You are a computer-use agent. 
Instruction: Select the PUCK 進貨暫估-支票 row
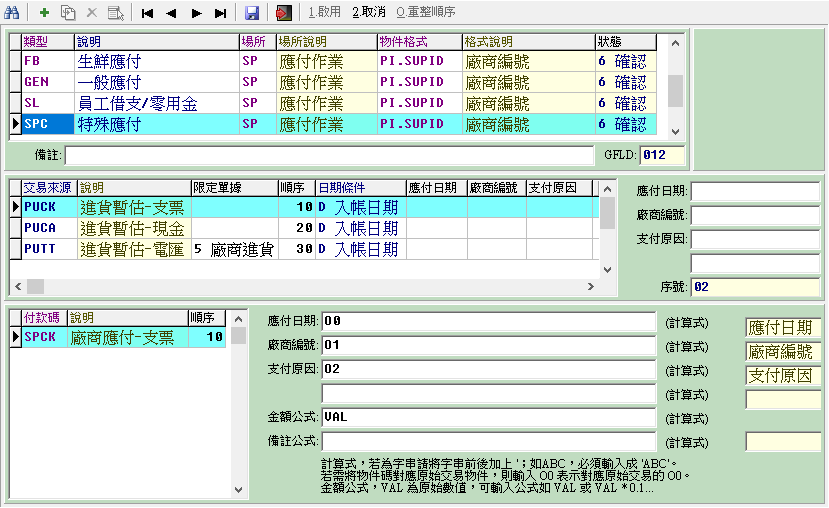point(307,207)
